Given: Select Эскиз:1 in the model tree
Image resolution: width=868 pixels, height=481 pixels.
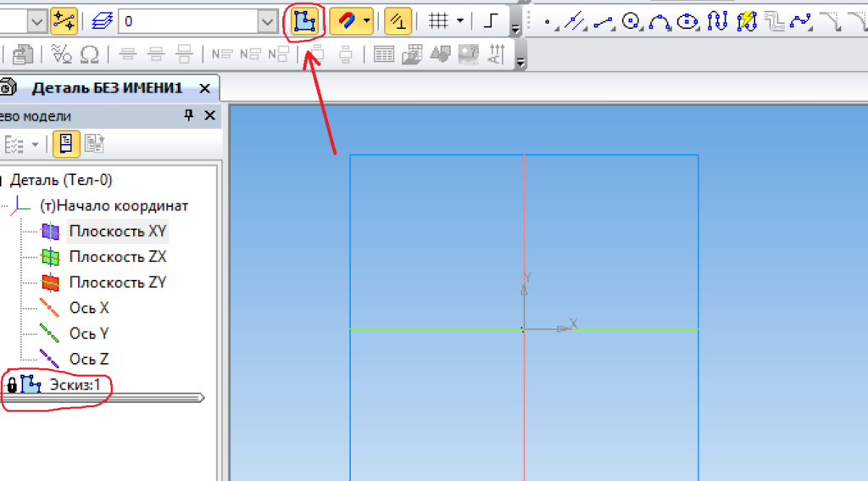Looking at the screenshot, I should 75,385.
